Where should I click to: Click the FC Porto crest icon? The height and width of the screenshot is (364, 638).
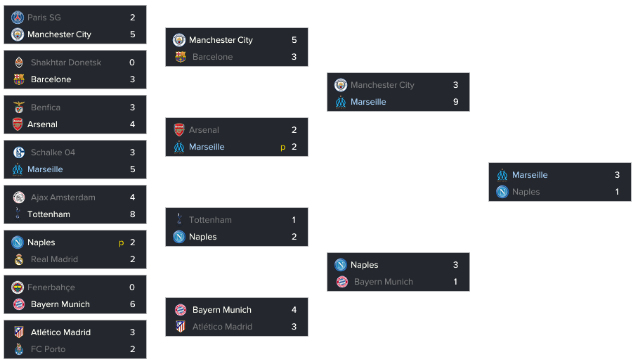click(19, 349)
